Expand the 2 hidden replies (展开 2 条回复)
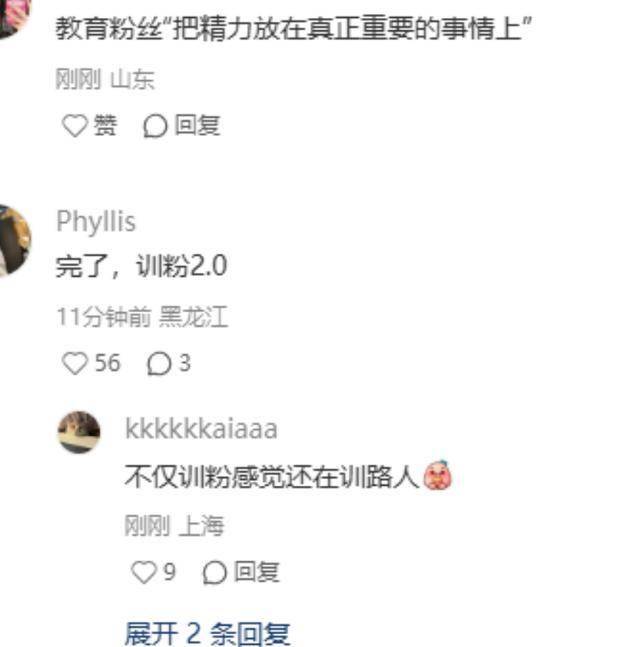 coord(207,633)
